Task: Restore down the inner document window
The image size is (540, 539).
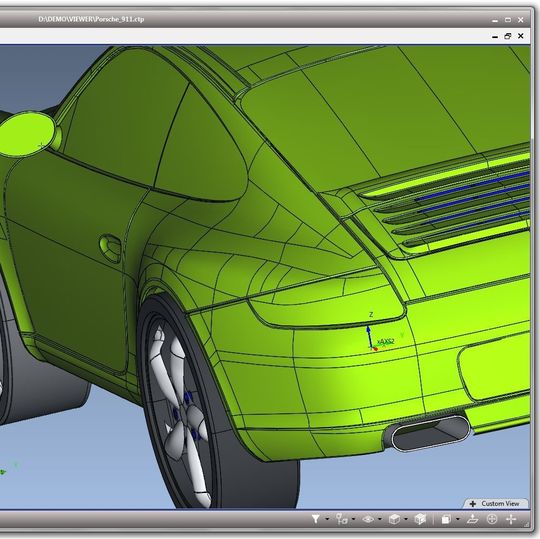Action: pyautogui.click(x=508, y=36)
